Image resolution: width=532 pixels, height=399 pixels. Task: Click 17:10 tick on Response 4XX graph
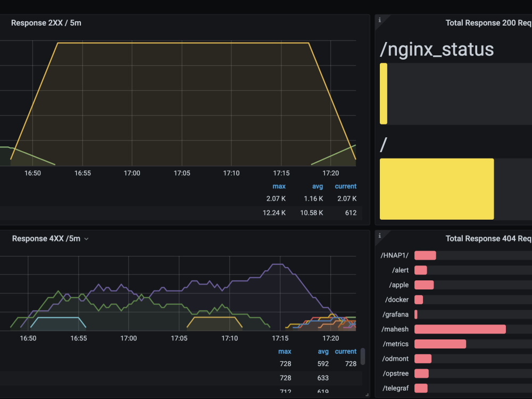230,338
